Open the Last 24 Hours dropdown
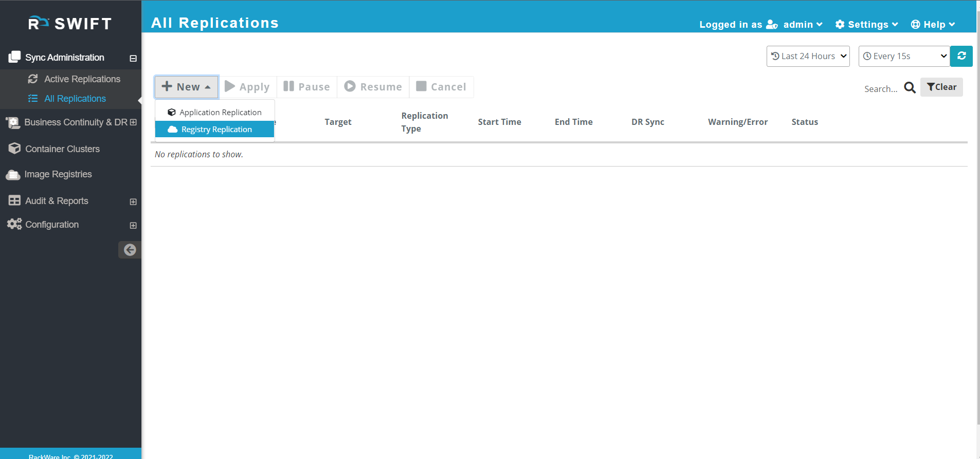The height and width of the screenshot is (459, 980). click(x=808, y=56)
